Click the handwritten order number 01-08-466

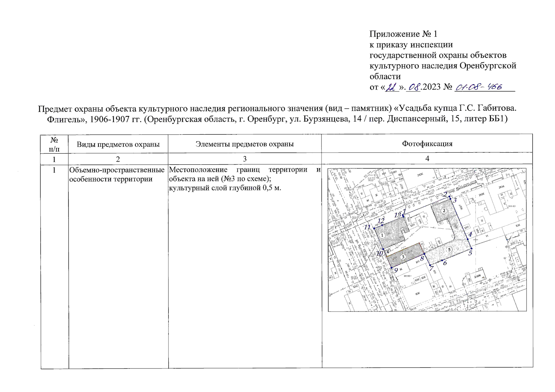pos(479,87)
